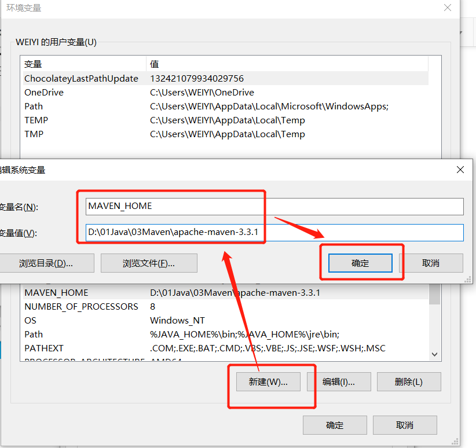Select PATHEXT system variable row

(226, 348)
